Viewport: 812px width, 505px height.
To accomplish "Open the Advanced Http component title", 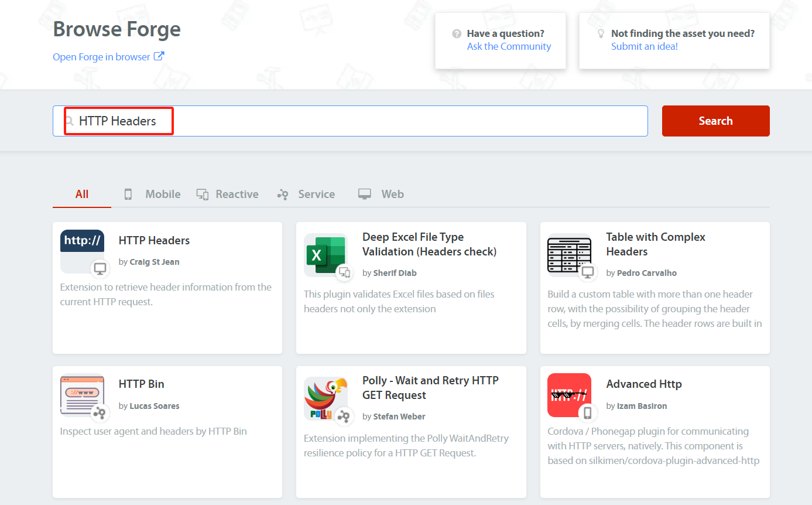I will pos(644,384).
